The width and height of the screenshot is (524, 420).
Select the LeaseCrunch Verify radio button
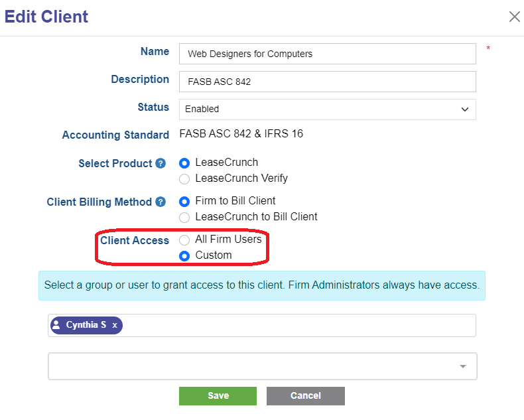pyautogui.click(x=184, y=179)
